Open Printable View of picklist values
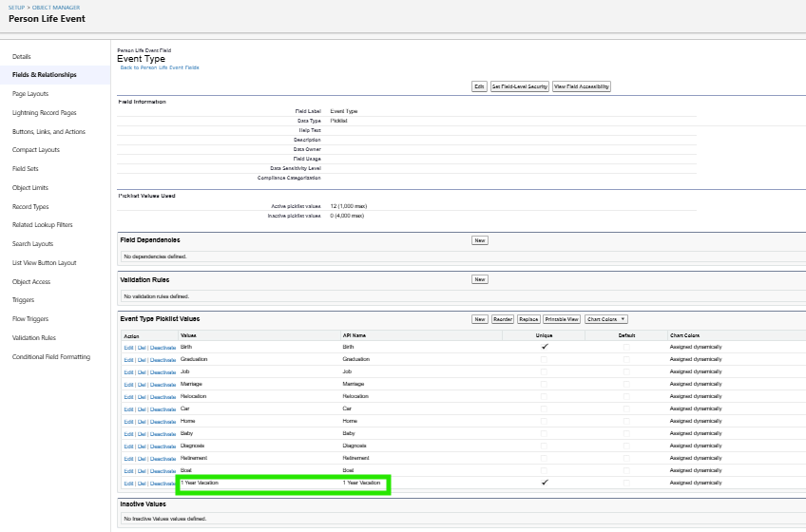This screenshot has height=532, width=806. 562,319
